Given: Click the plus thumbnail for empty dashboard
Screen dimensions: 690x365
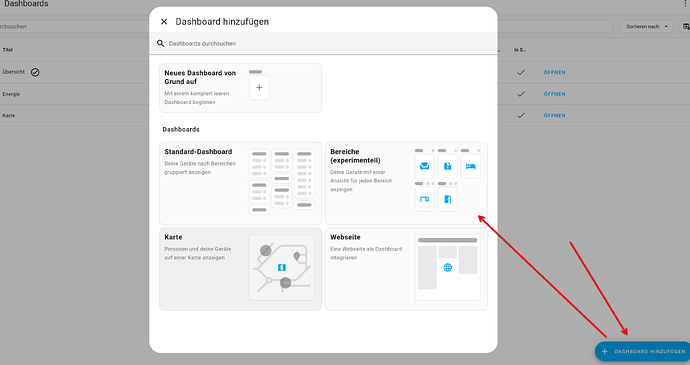Looking at the screenshot, I should (x=259, y=88).
